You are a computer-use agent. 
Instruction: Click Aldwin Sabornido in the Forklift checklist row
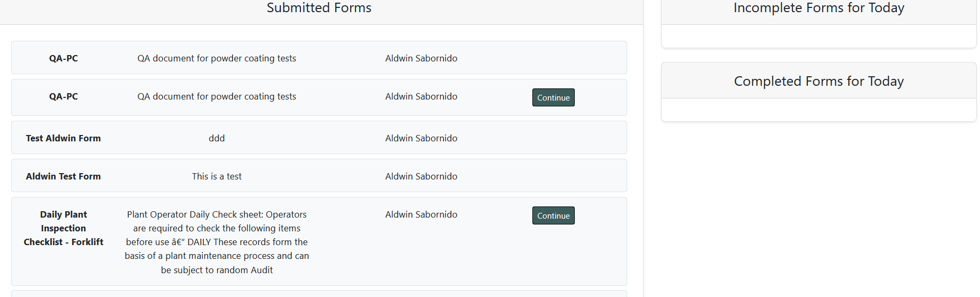tap(421, 214)
